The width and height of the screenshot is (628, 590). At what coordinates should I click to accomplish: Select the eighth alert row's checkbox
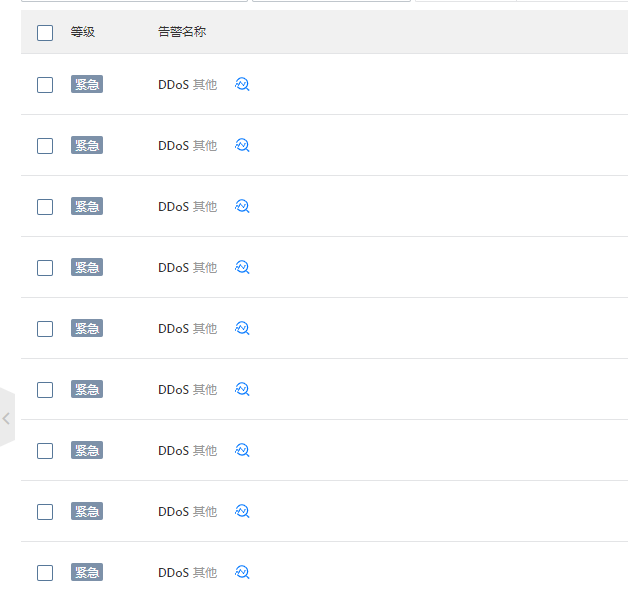(45, 512)
